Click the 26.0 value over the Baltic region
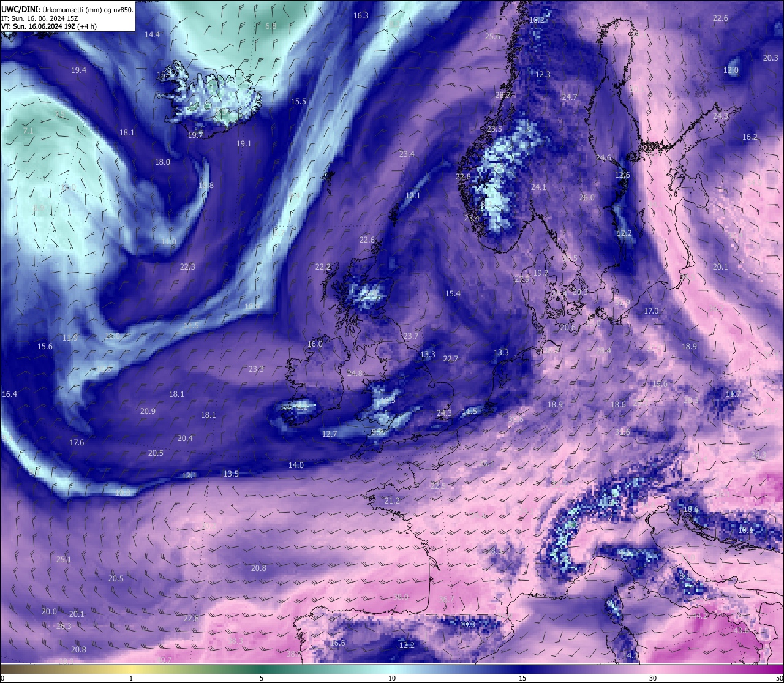The height and width of the screenshot is (683, 784). point(587,197)
